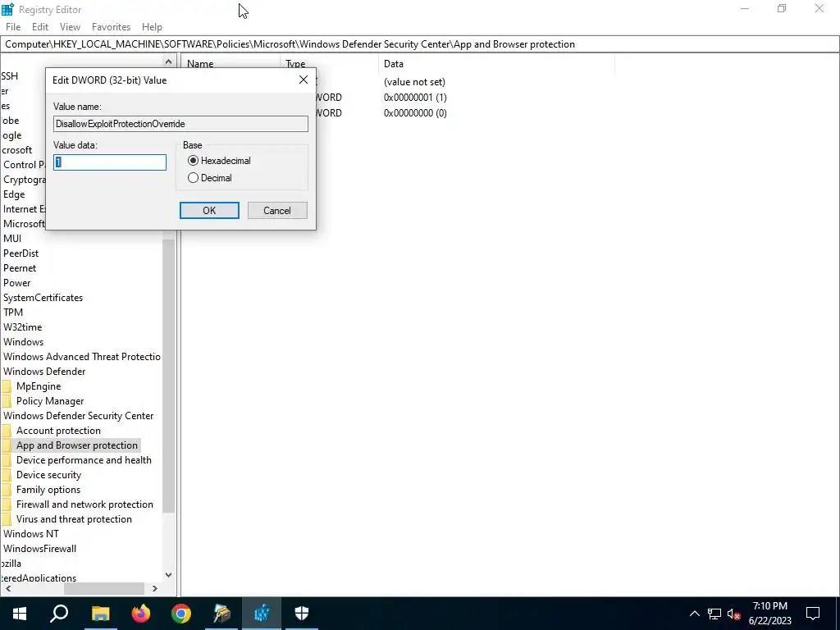Select the Device performance and health folder icon
The width and height of the screenshot is (840, 630).
[x=7, y=460]
